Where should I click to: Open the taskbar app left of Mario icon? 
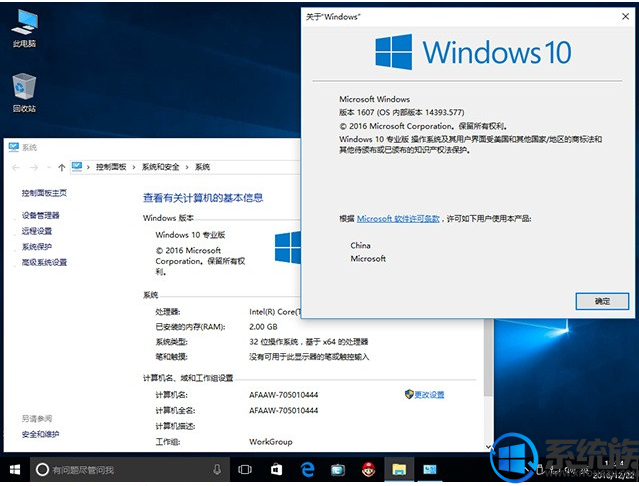pos(338,470)
